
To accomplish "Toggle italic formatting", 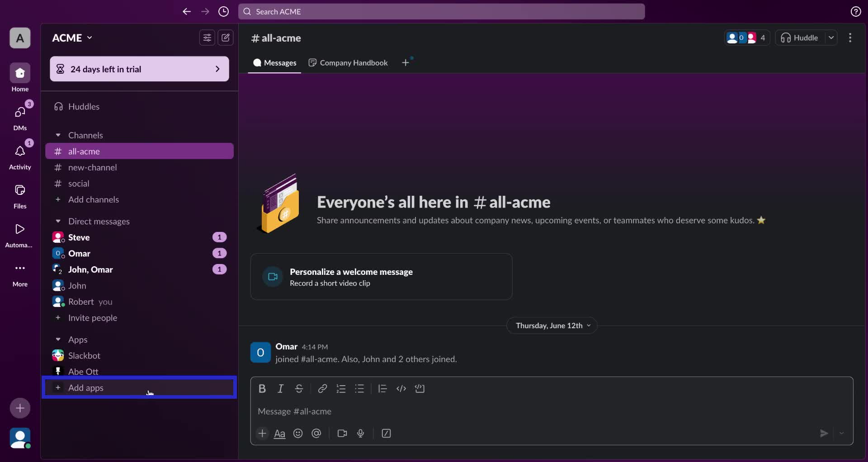I will (x=280, y=389).
